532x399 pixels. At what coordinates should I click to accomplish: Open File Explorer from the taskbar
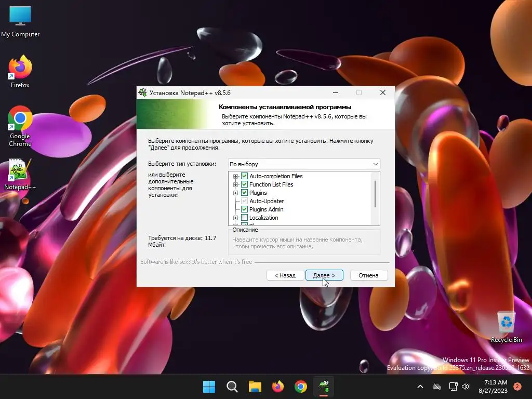coord(255,387)
